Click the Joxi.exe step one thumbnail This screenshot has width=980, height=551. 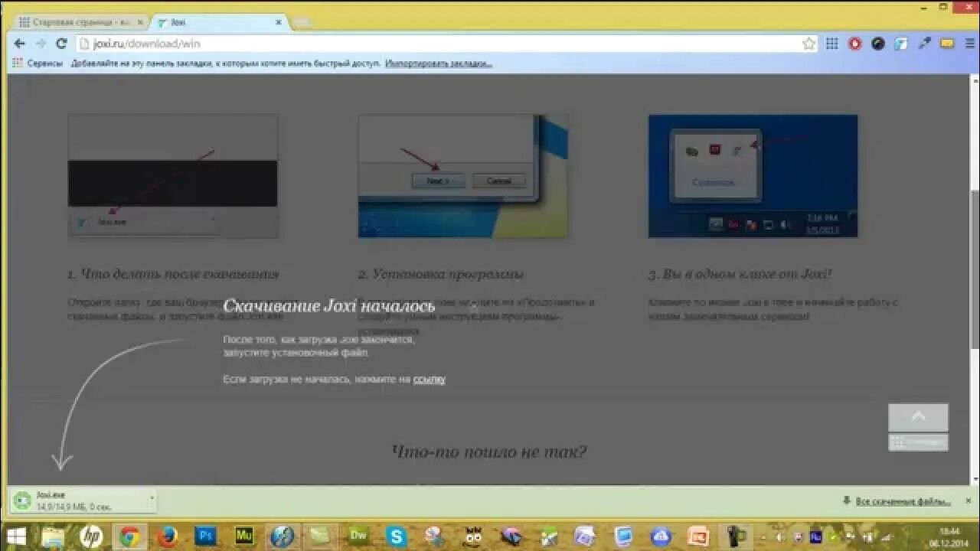(173, 176)
